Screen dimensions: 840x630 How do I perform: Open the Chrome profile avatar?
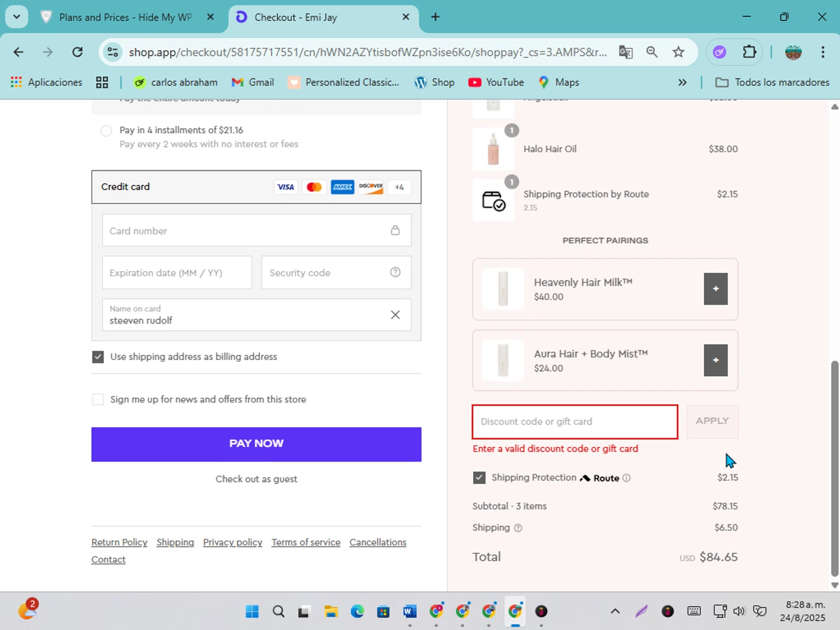793,52
